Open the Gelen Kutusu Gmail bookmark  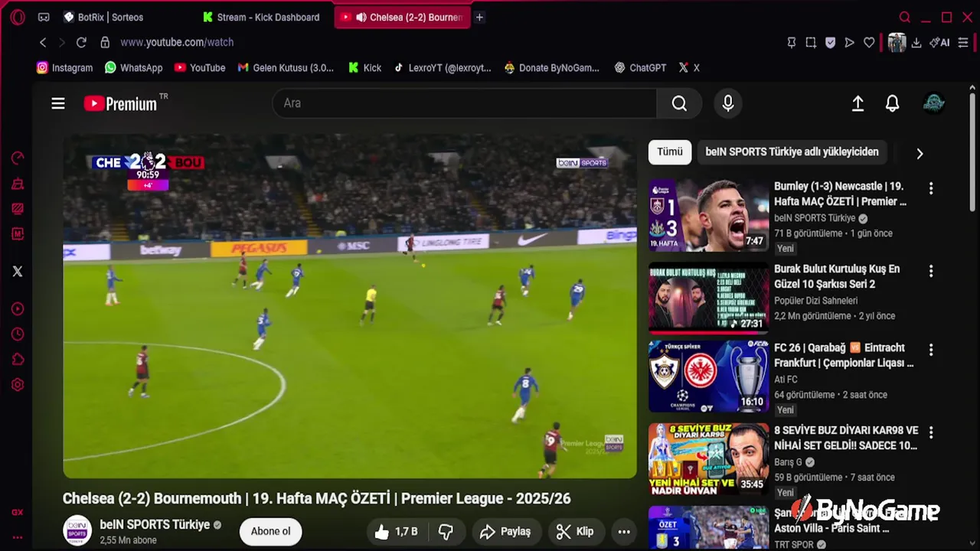coord(286,67)
